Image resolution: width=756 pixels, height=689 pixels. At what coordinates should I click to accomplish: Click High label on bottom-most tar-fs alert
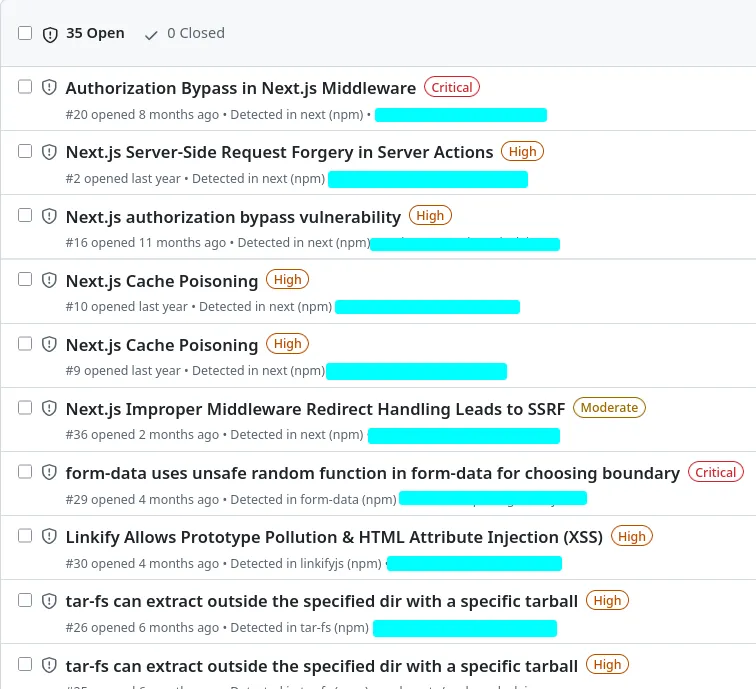point(607,664)
